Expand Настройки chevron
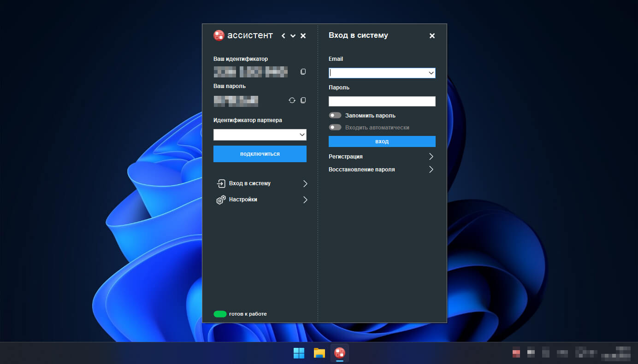The width and height of the screenshot is (638, 364). pyautogui.click(x=305, y=200)
